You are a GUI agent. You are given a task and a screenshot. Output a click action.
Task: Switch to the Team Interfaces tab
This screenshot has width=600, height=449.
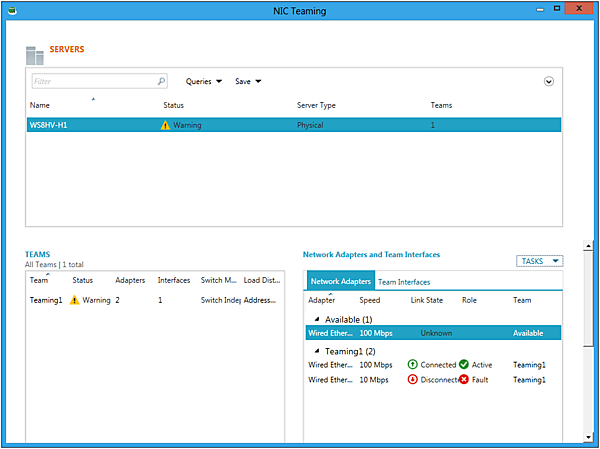pos(404,282)
